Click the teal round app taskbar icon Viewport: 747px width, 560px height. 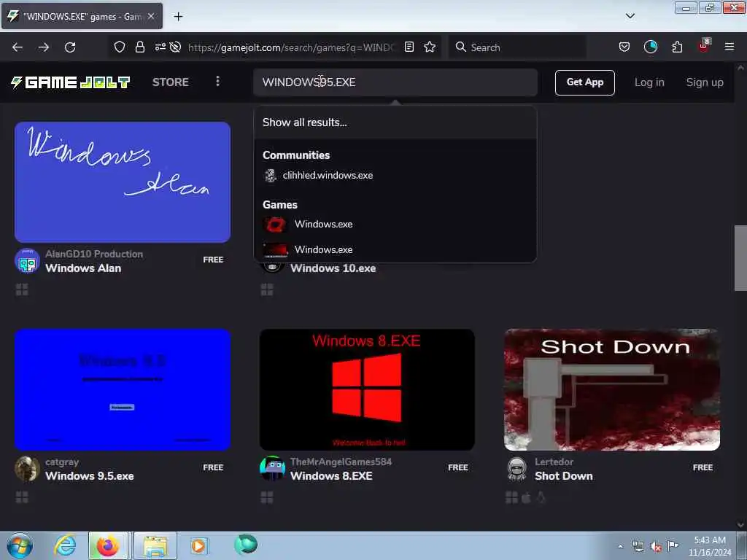(x=246, y=544)
